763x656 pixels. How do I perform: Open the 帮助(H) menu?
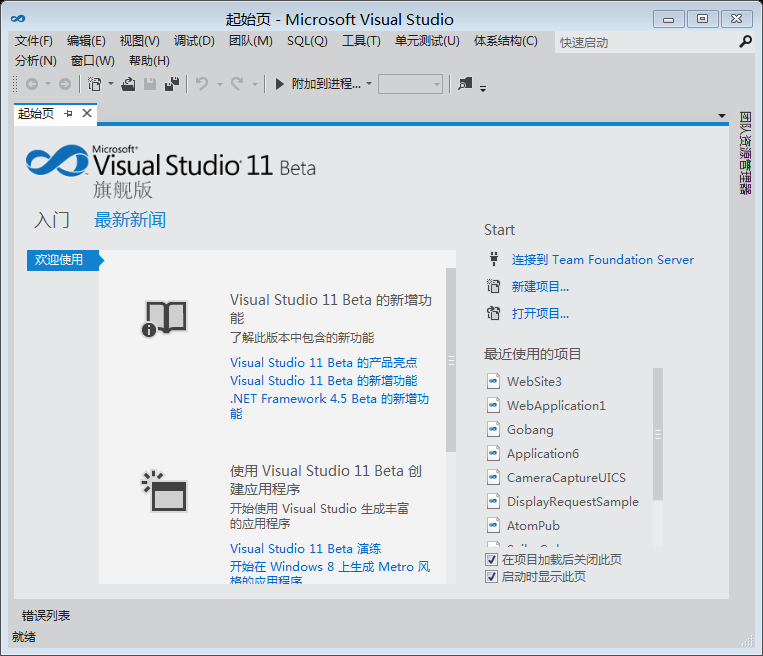(149, 61)
